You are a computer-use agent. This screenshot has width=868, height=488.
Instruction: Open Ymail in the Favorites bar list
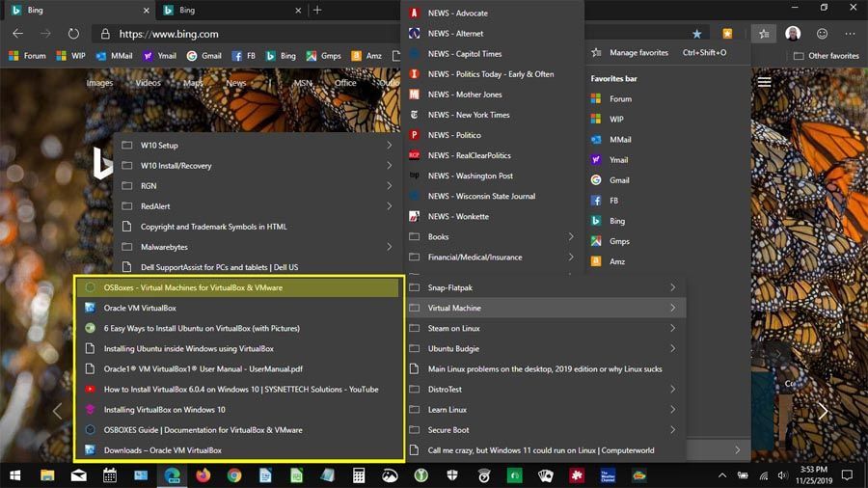[x=667, y=160]
